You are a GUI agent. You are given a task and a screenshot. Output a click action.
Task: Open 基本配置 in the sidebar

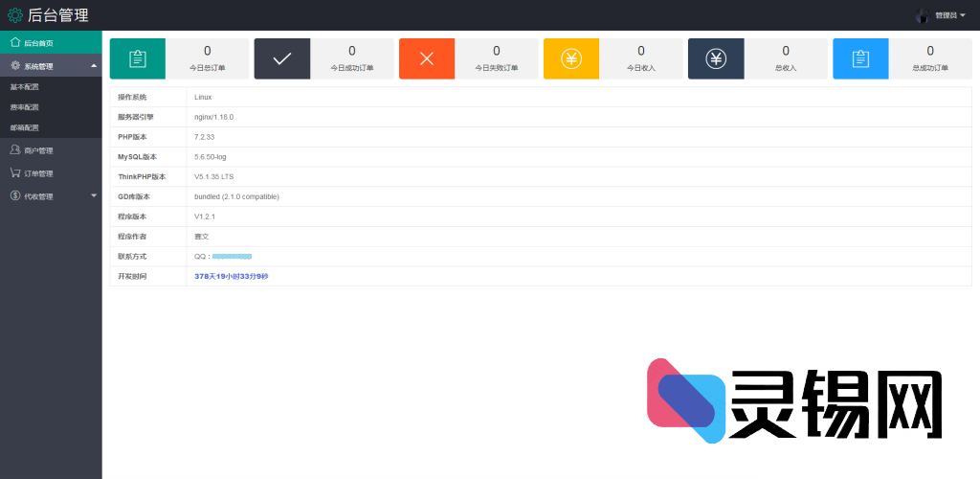pyautogui.click(x=25, y=87)
